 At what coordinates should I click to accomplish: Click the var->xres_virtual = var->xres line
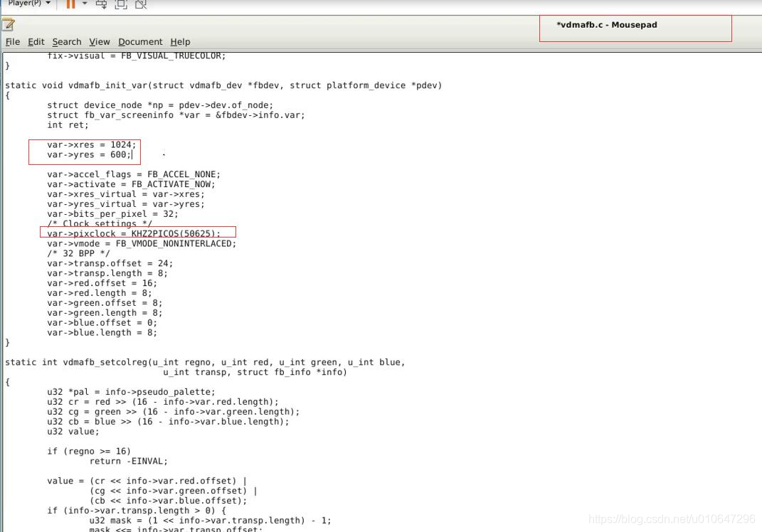[126, 194]
